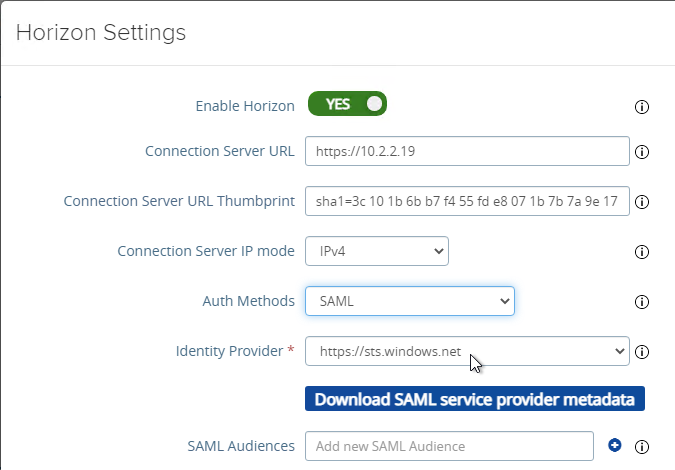Show info for Auth Methods

coord(641,301)
